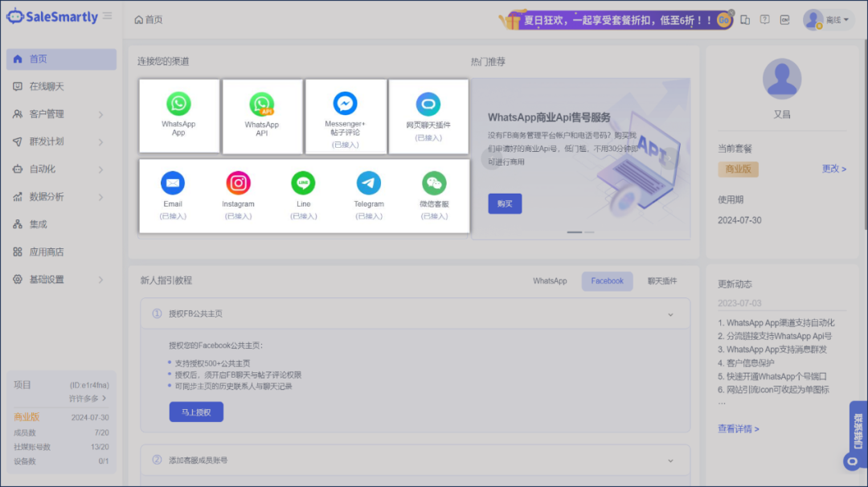Click the 马上授权 button
Viewport: 868px width, 487px height.
[195, 411]
